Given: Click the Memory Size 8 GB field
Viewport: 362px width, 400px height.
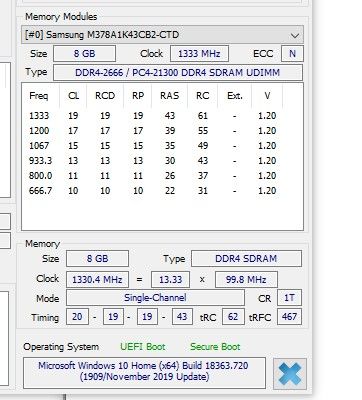Looking at the screenshot, I should point(97,259).
